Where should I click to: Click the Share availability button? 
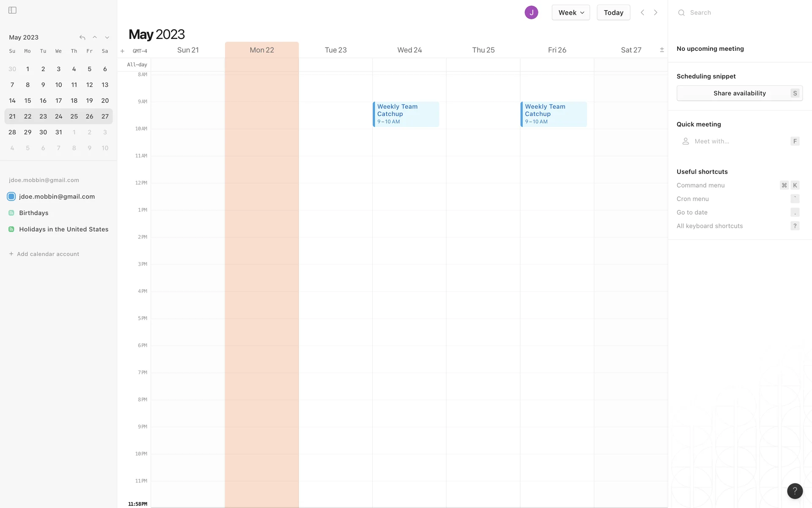739,93
